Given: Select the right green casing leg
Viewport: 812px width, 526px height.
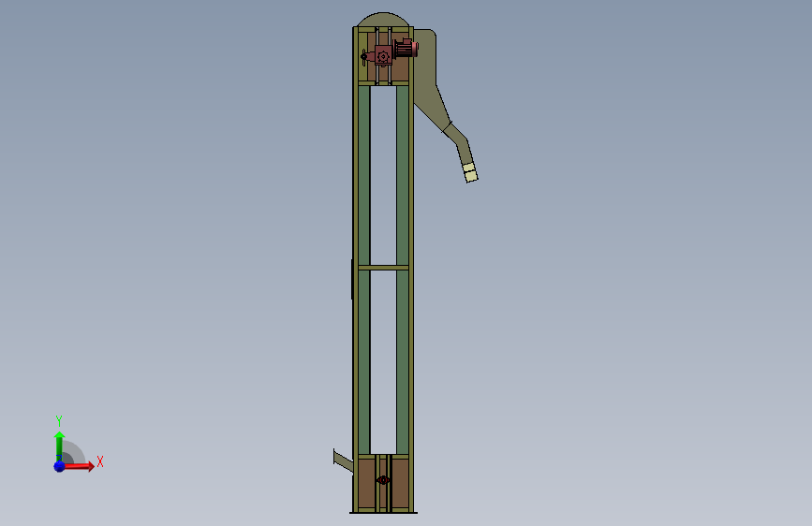Looking at the screenshot, I should point(403,270).
